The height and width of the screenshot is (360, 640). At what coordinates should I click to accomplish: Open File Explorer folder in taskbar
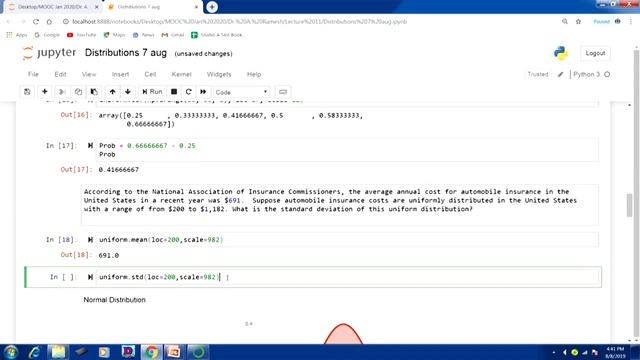[x=58, y=352]
